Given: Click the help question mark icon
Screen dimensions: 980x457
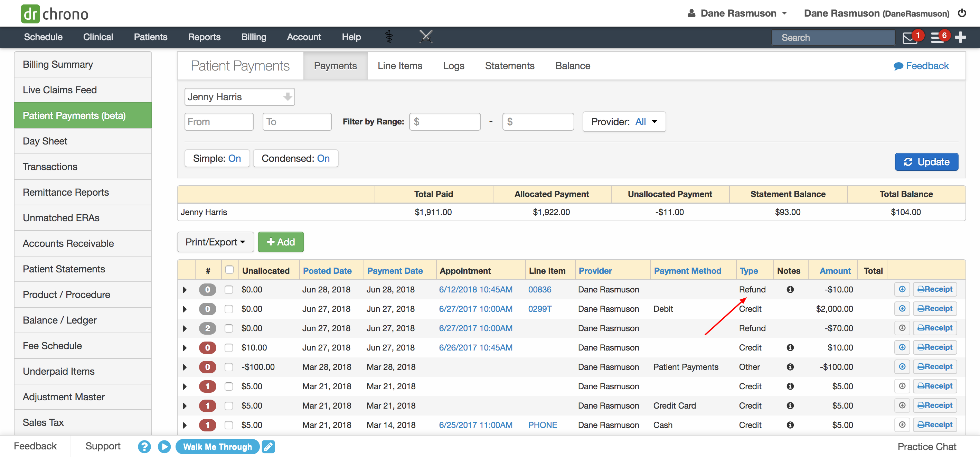Looking at the screenshot, I should tap(144, 447).
